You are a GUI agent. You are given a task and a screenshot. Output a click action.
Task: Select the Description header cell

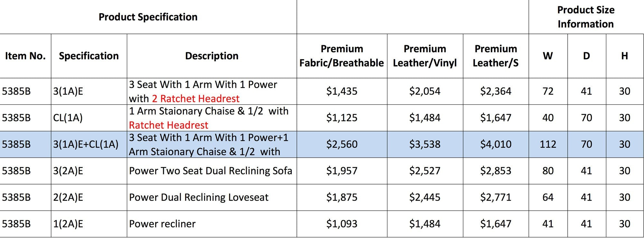click(x=212, y=56)
